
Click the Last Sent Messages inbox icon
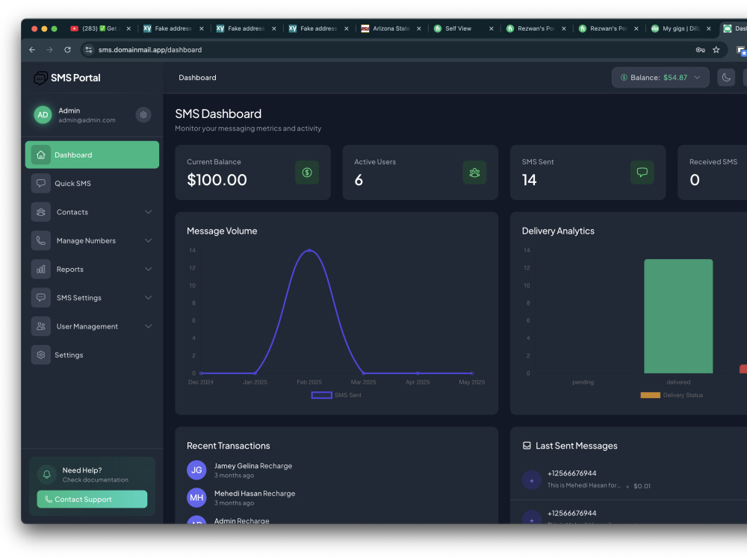point(527,446)
